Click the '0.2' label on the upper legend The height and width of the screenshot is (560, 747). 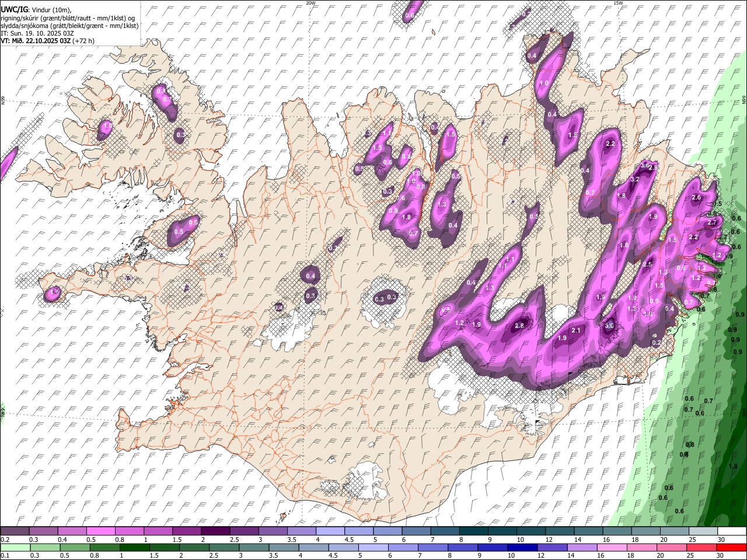click(5, 540)
